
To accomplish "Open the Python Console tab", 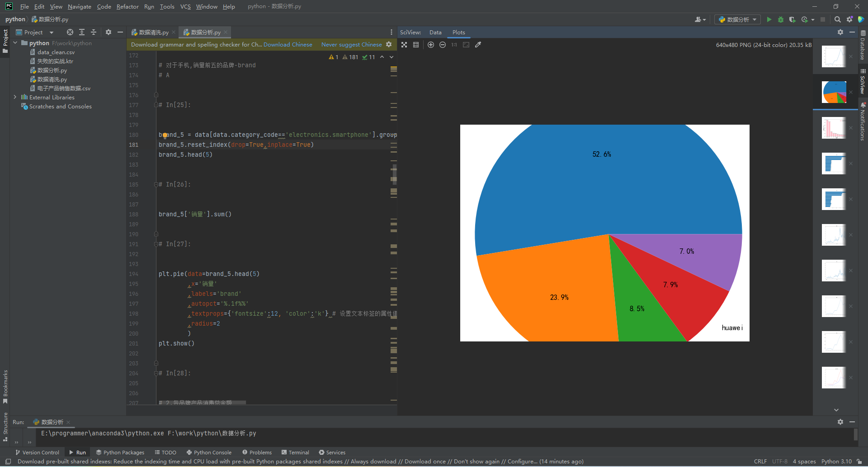I will [208, 452].
